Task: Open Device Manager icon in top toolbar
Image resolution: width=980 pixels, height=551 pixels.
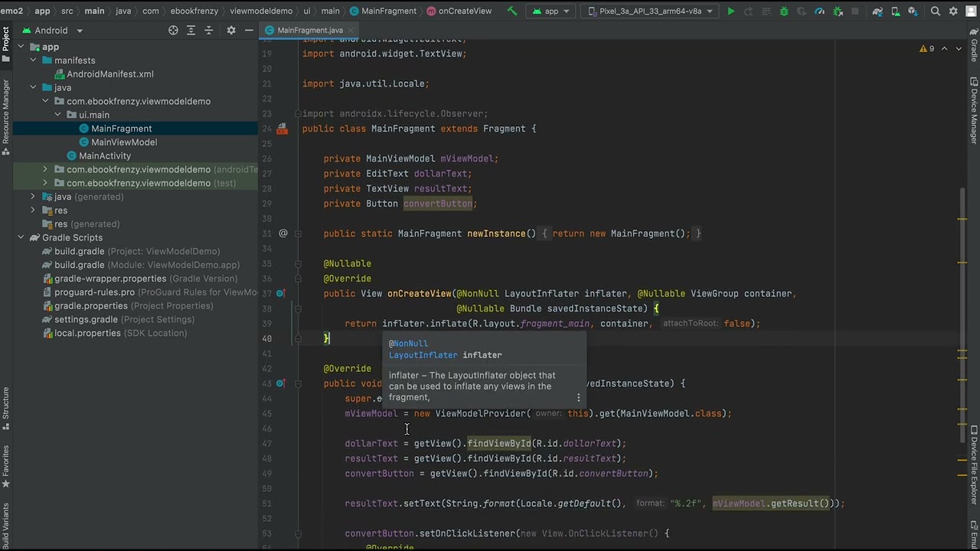Action: [896, 11]
